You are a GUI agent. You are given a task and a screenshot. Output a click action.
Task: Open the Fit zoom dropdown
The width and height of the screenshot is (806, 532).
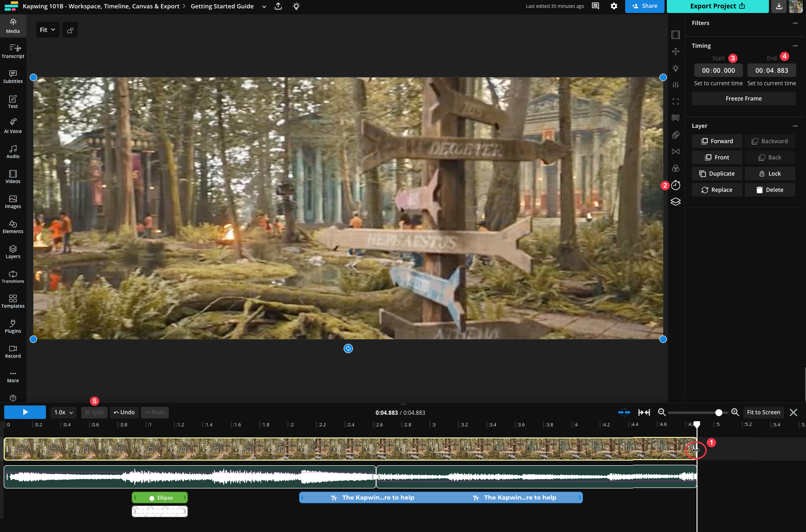pos(48,30)
